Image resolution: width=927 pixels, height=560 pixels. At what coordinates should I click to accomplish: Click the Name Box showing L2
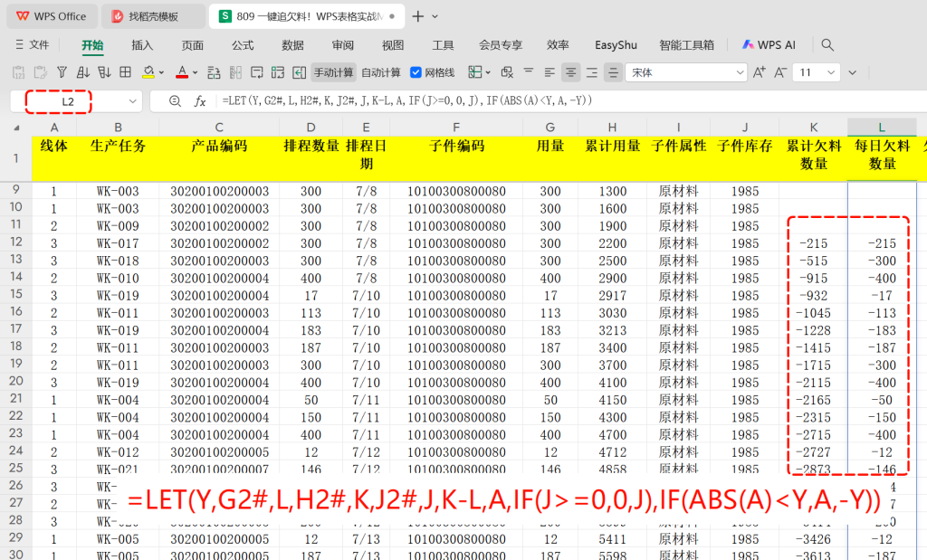68,101
